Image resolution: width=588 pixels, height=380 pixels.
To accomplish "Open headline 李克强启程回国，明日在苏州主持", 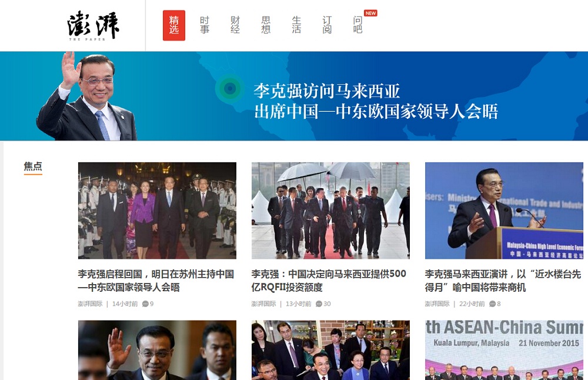I will (156, 281).
